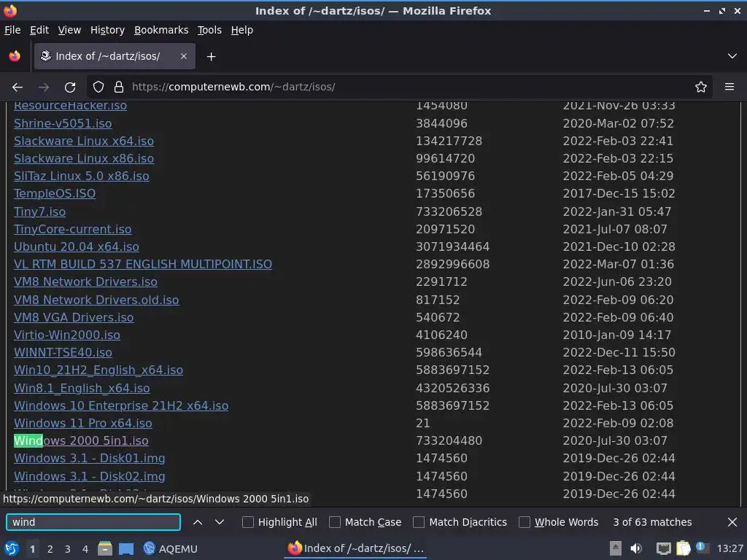Close the Index of /~dartz/isos/ tab
This screenshot has height=560, width=747.
pos(183,56)
